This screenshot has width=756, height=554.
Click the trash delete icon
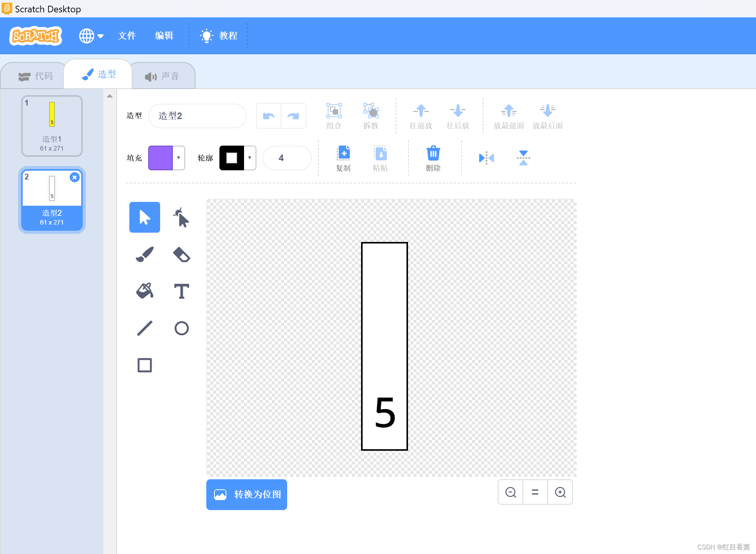pyautogui.click(x=433, y=154)
